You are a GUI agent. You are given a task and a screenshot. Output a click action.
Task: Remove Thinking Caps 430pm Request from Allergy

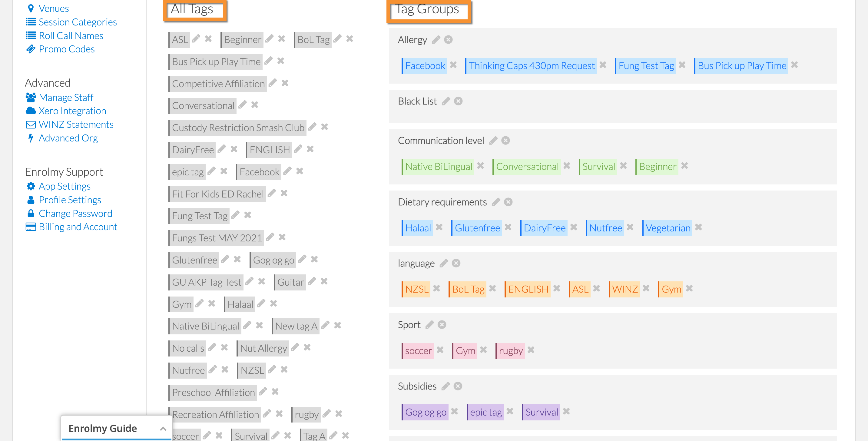(x=603, y=65)
